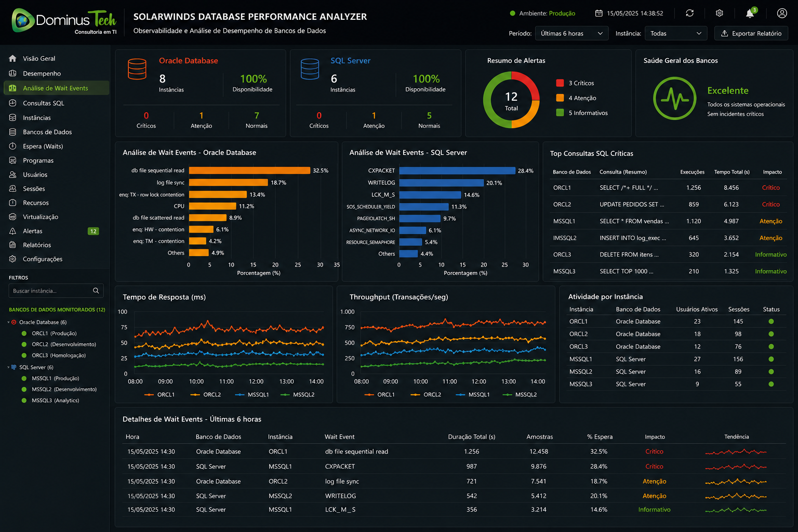Click the db file sequential read bar
The height and width of the screenshot is (532, 798).
(x=249, y=170)
